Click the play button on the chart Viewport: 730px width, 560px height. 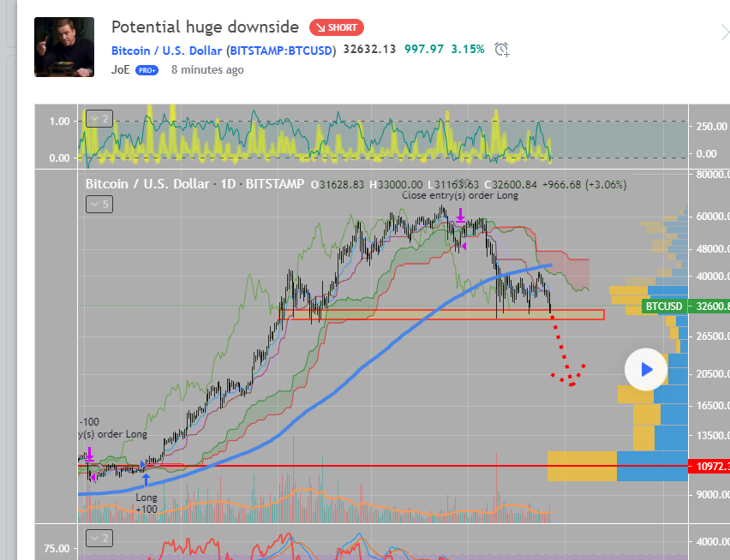tap(646, 370)
